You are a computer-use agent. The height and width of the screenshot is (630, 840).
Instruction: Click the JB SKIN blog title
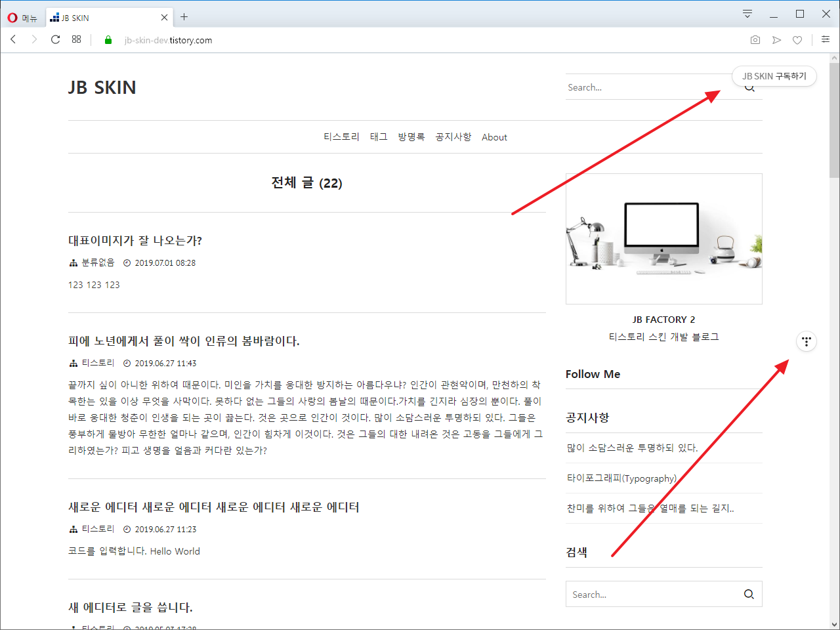(102, 87)
